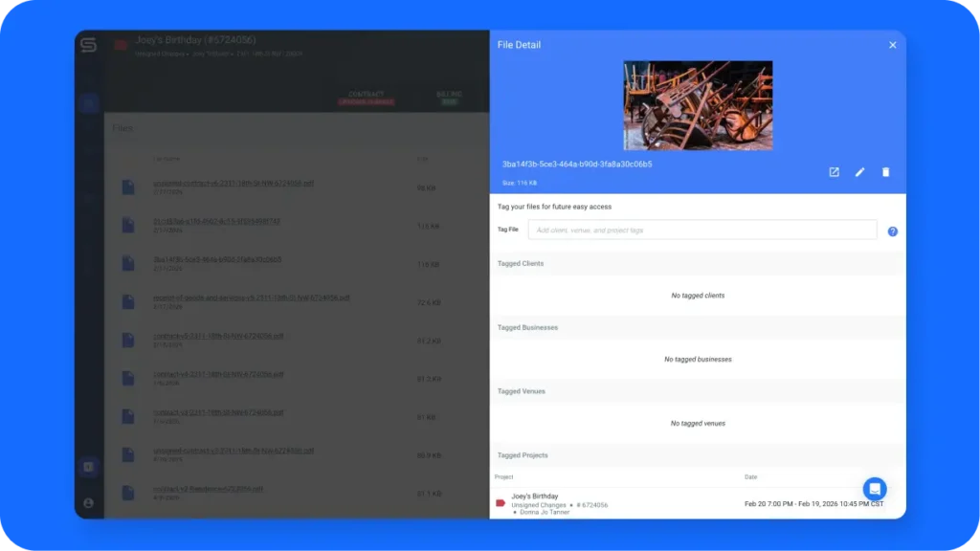Screen dimensions: 980x551
Task: Click the file icon next to contract-v4
Action: pos(128,378)
